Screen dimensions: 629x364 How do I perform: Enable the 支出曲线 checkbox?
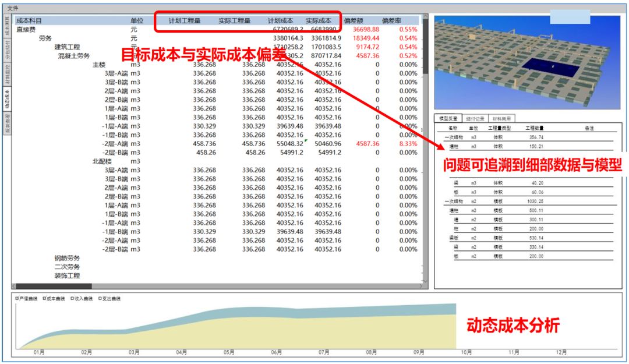pyautogui.click(x=100, y=299)
